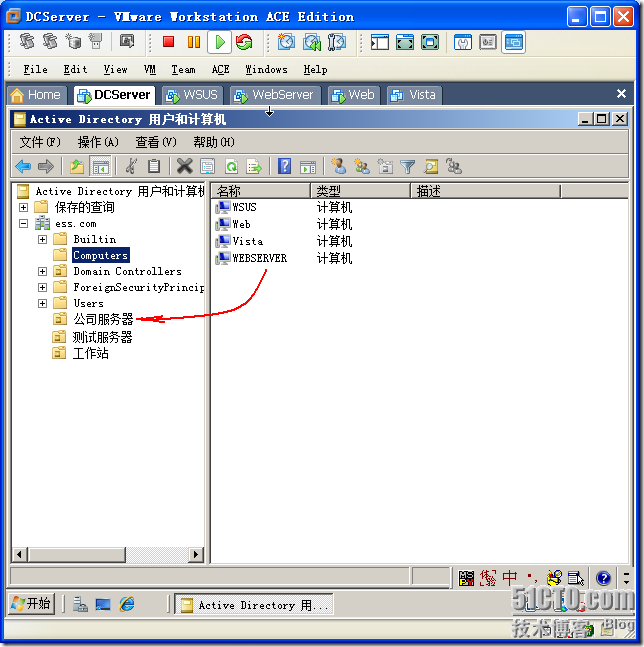
Task: Click the Refresh icon in AD toolbar
Action: coord(231,167)
